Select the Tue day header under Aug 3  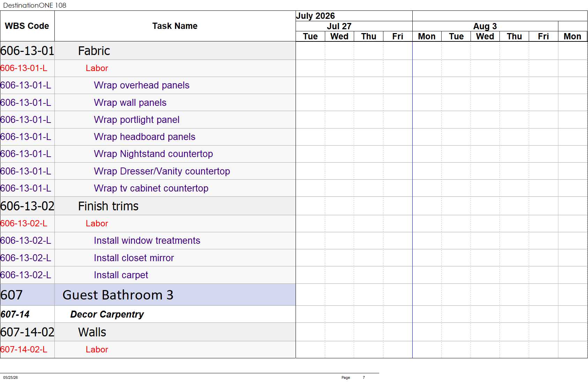(x=456, y=37)
